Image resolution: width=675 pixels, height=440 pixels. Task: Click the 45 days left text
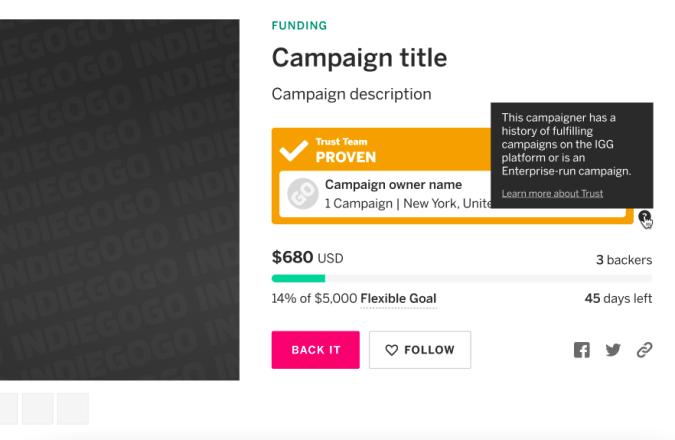coord(618,299)
